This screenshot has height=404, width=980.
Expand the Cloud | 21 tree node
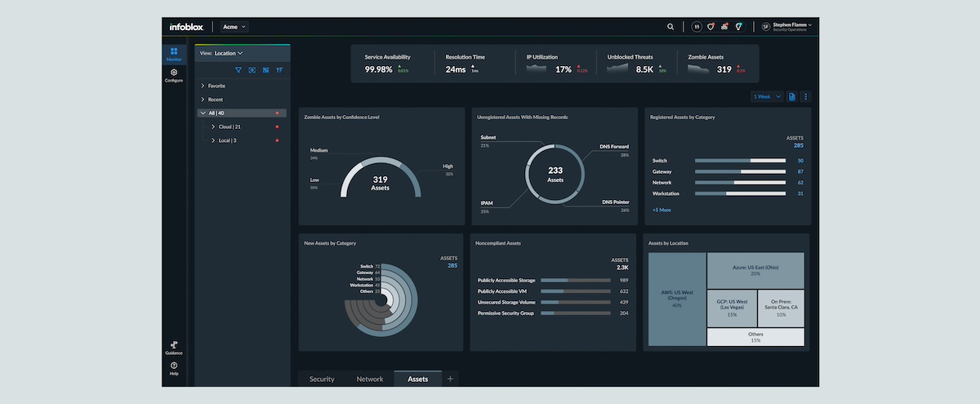(213, 127)
